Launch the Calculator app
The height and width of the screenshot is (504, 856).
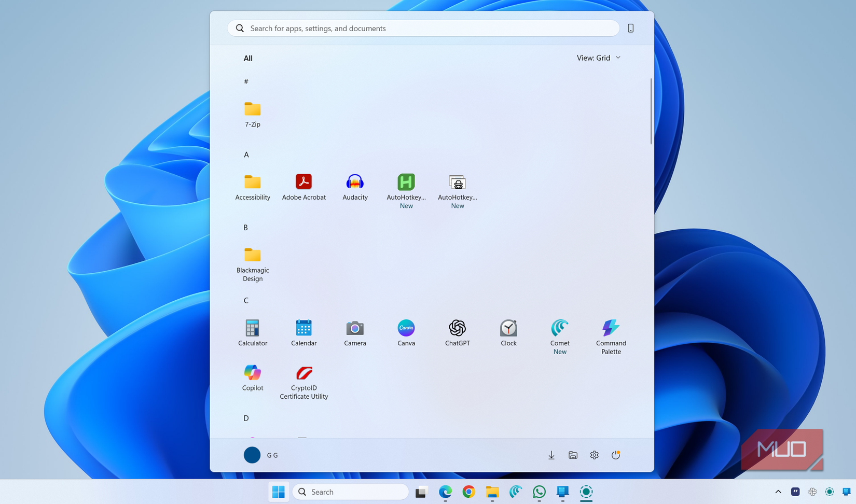tap(253, 332)
